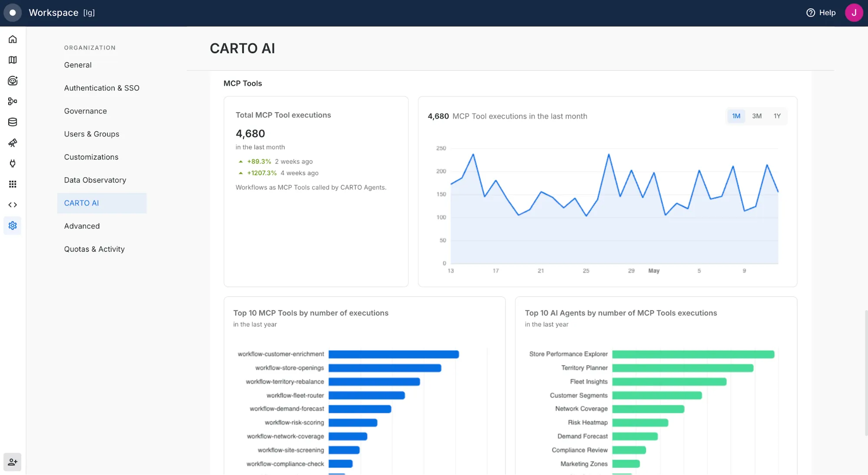Open the Applications grid icon

coord(13,184)
